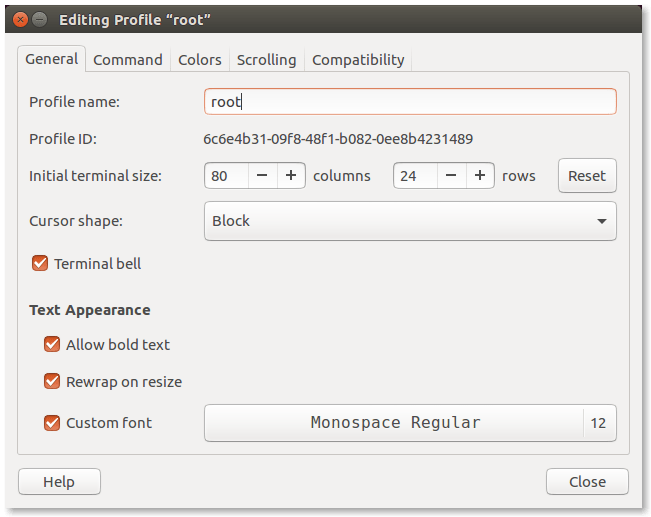651x517 pixels.
Task: Click the columns value field showing 80
Action: [227, 176]
